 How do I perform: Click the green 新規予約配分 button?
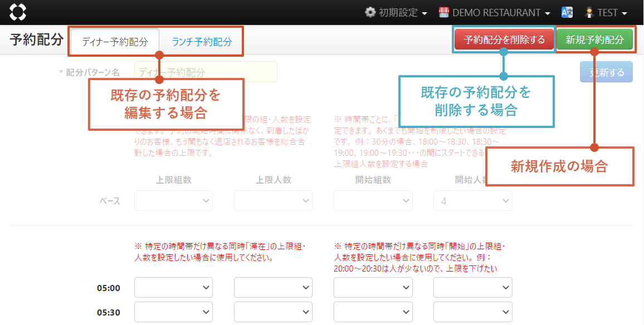(x=594, y=40)
